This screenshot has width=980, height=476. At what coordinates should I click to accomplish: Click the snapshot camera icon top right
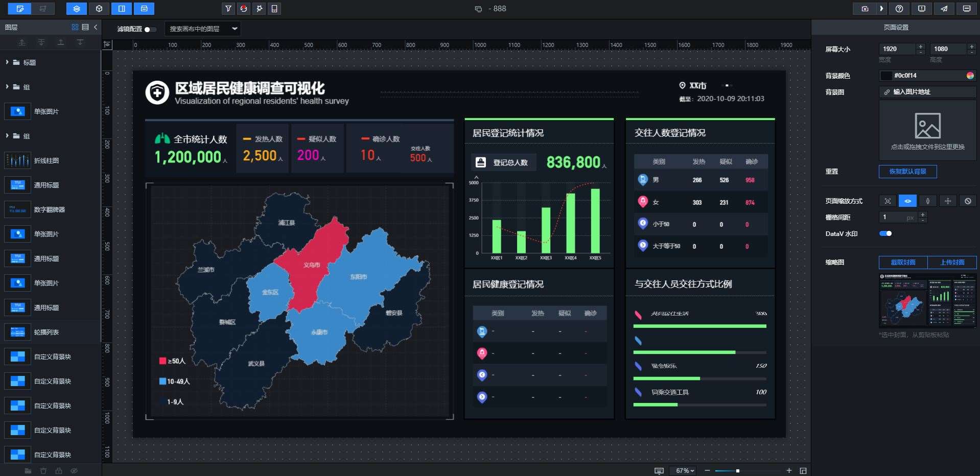pyautogui.click(x=864, y=9)
